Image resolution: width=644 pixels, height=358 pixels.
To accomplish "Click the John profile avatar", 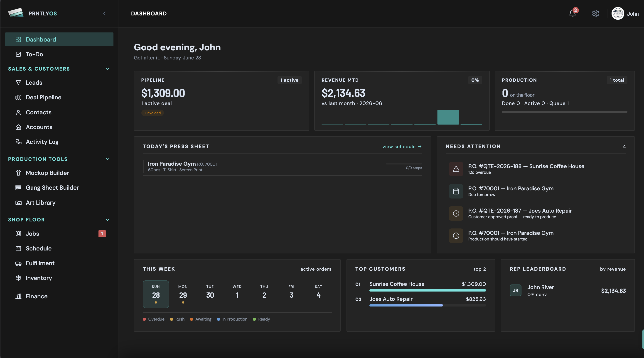I will [617, 14].
